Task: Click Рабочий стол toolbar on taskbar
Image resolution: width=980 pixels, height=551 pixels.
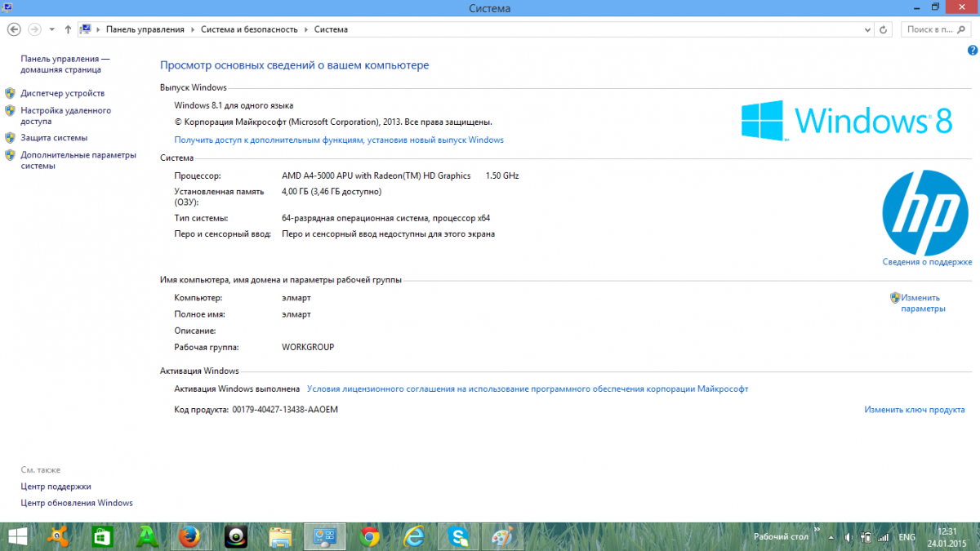Action: [x=781, y=537]
